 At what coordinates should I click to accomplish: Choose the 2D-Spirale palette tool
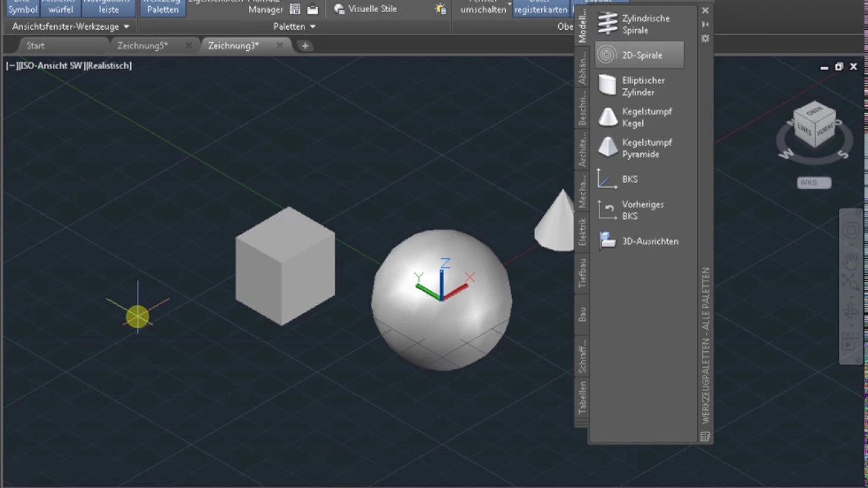(x=639, y=55)
